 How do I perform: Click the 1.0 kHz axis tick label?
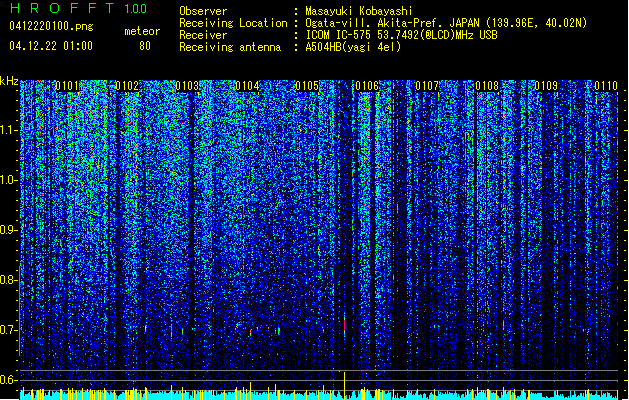(x=9, y=180)
